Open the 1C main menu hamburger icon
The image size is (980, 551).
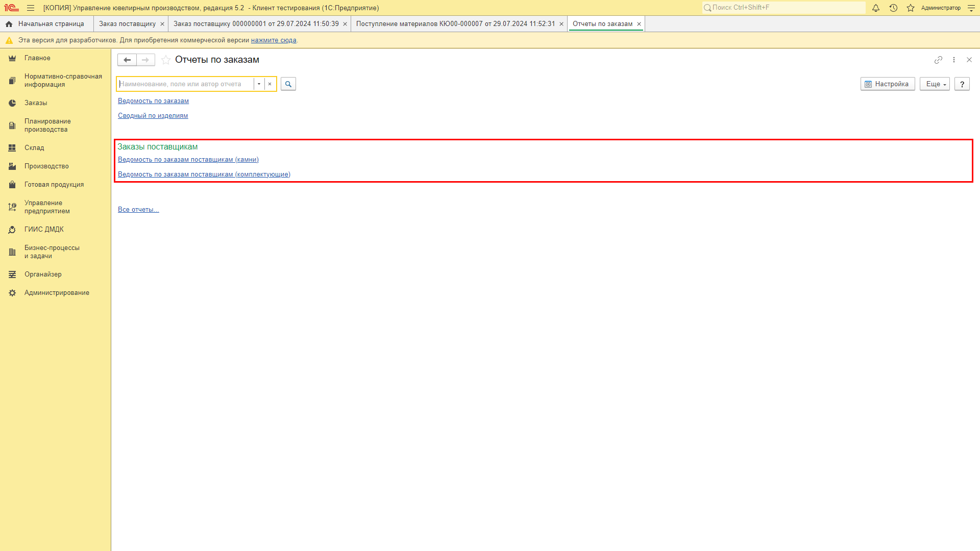point(31,8)
